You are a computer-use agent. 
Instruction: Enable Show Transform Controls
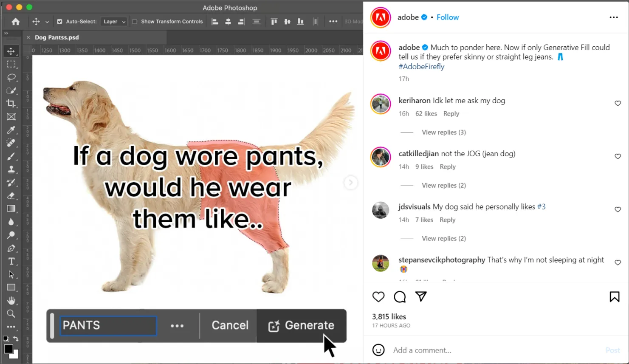click(134, 21)
